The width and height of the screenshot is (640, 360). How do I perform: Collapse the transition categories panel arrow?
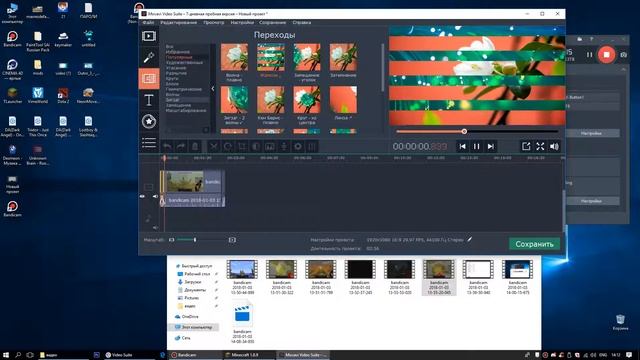tap(213, 88)
